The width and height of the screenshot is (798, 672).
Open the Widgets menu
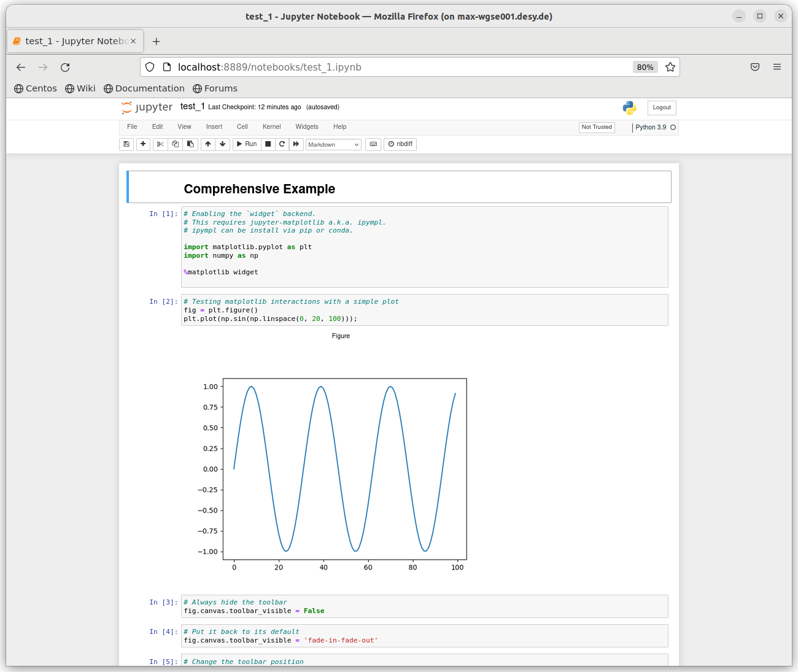307,127
